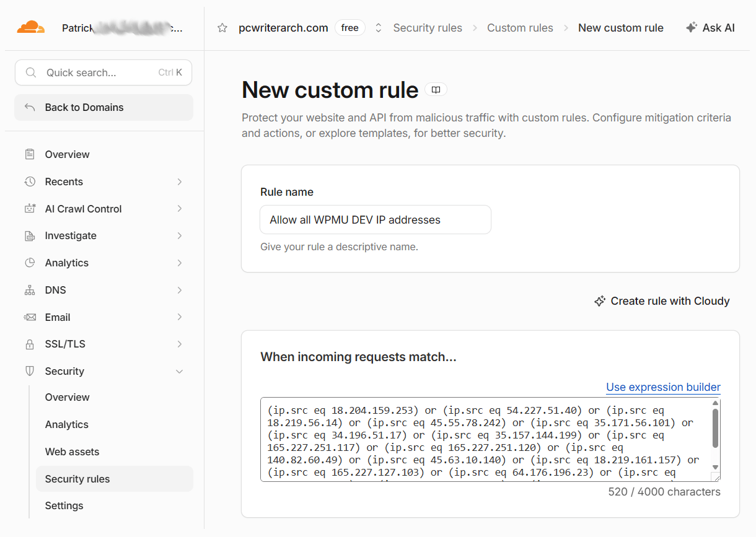Select Security rules in sidebar
The height and width of the screenshot is (537, 756).
pyautogui.click(x=115, y=479)
